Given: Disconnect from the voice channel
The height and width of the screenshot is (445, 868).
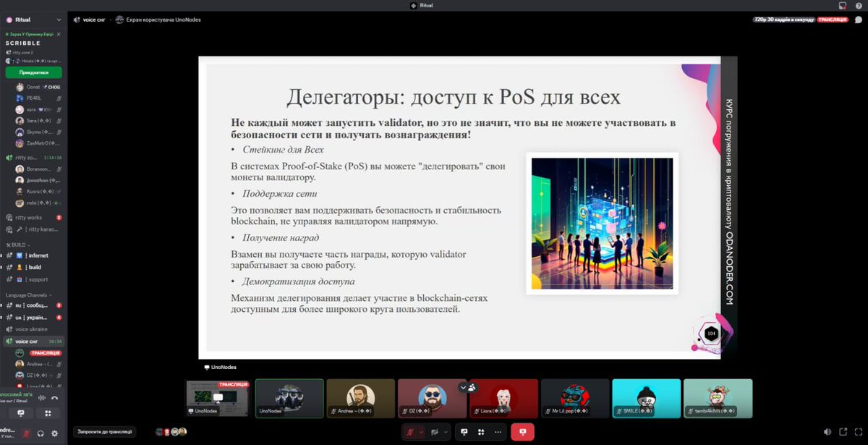Looking at the screenshot, I should pos(55,398).
